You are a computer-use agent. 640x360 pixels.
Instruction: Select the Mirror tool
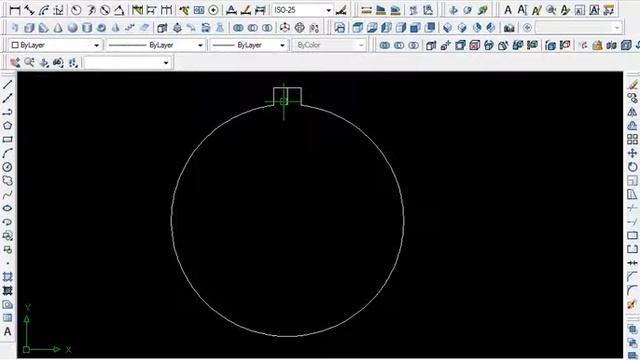[632, 112]
